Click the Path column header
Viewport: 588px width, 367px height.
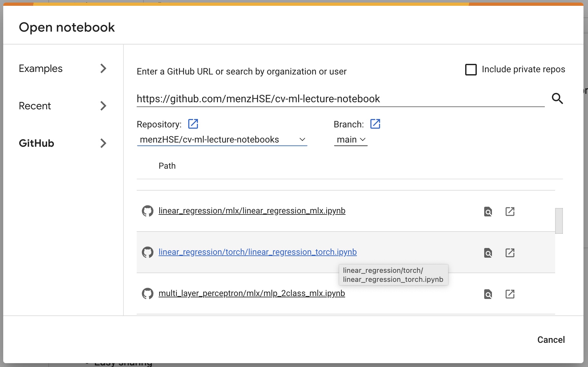(167, 166)
